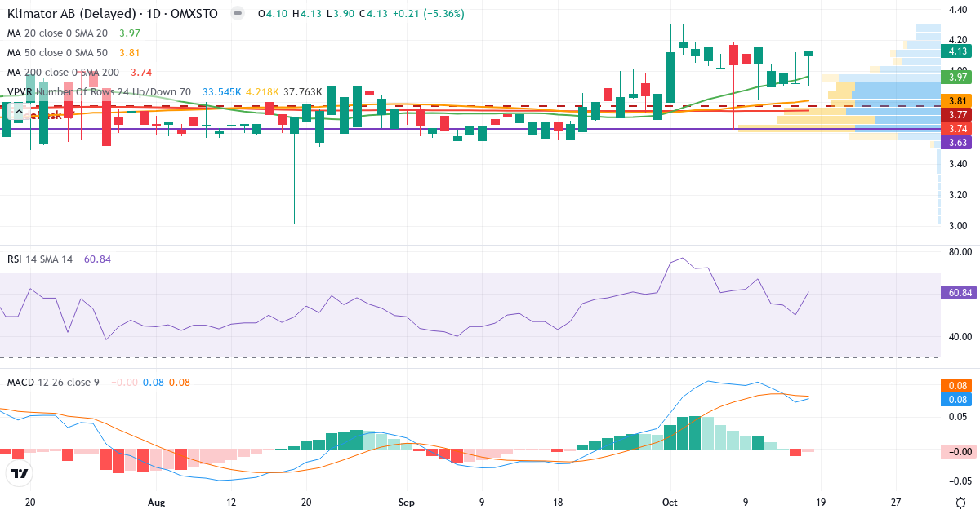This screenshot has width=980, height=514.
Task: Click the RSI value 60.84 in legend
Action: [x=97, y=259]
